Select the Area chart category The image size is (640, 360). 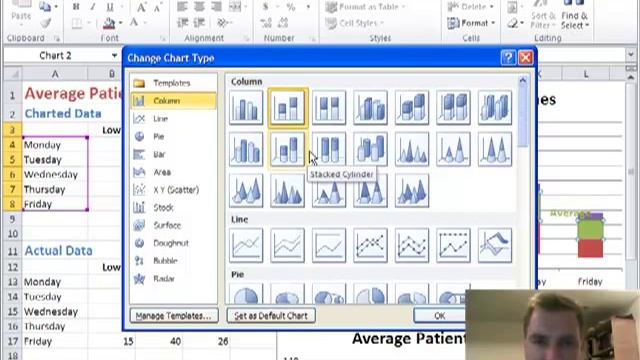pos(173,172)
